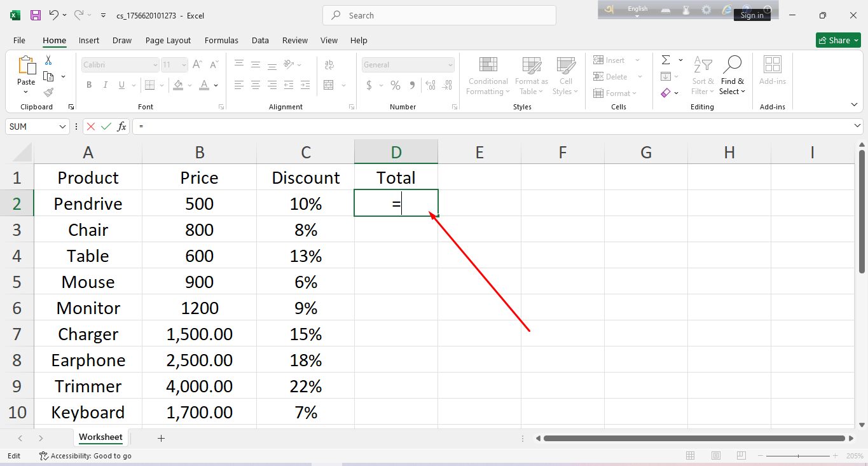Click the Cancel (X) formula entry button
The width and height of the screenshot is (868, 466).
point(91,127)
